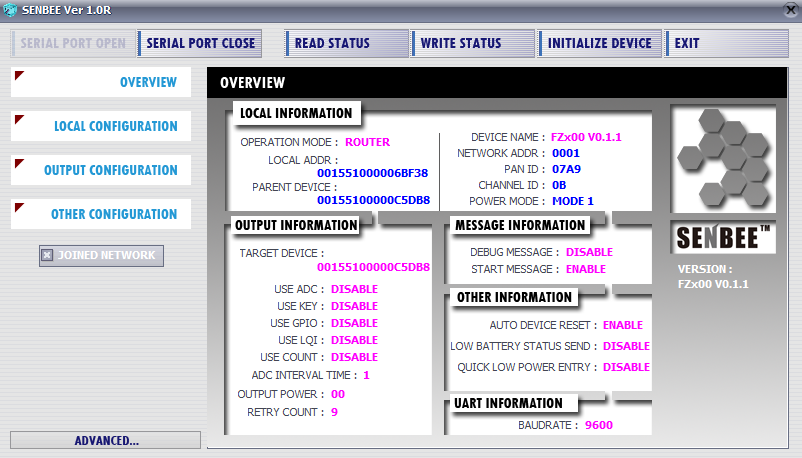
Task: Click the LOCAL INFORMATION section header
Action: tap(296, 113)
